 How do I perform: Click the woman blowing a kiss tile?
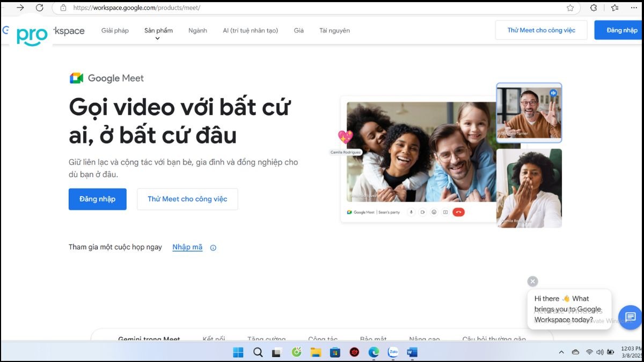[x=529, y=188]
